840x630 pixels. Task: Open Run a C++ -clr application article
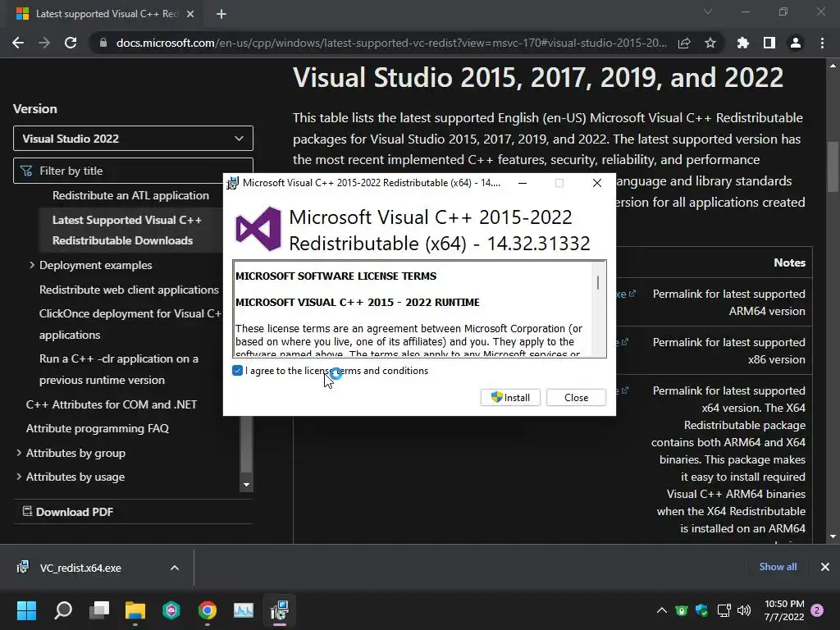118,369
